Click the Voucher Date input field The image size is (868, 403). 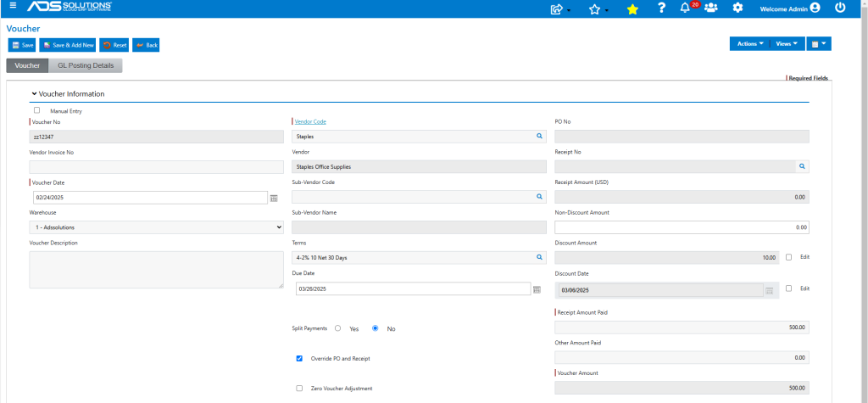pos(151,198)
